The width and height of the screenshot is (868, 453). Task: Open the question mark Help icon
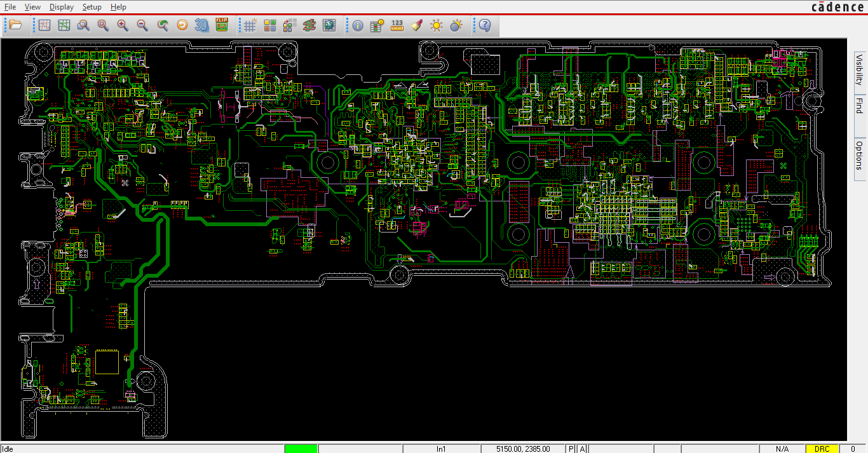[485, 25]
